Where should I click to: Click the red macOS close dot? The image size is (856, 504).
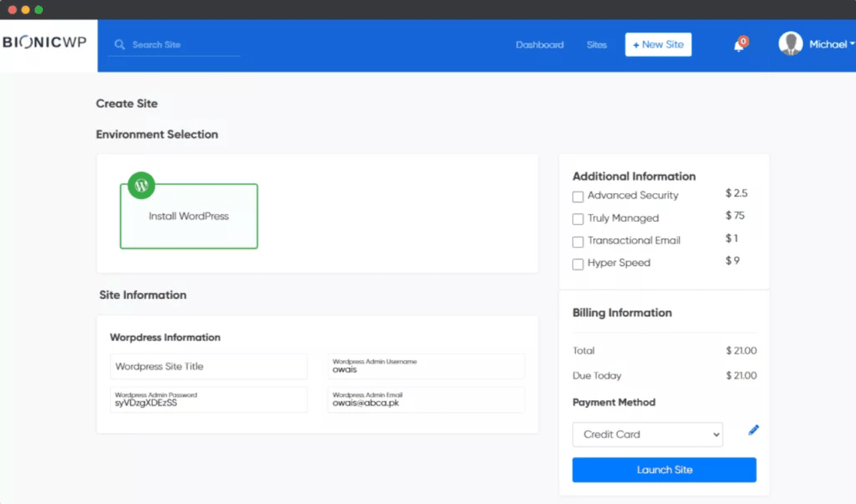click(x=12, y=9)
